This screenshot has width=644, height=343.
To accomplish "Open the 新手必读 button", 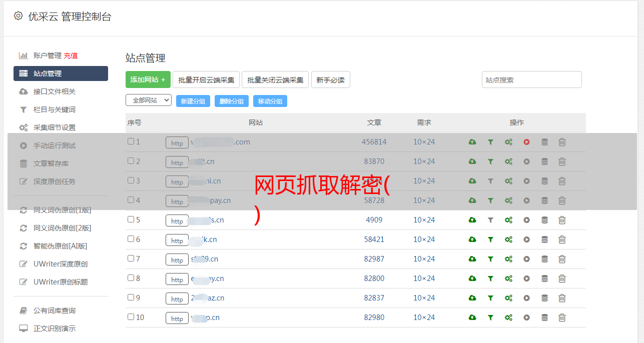I will click(331, 79).
